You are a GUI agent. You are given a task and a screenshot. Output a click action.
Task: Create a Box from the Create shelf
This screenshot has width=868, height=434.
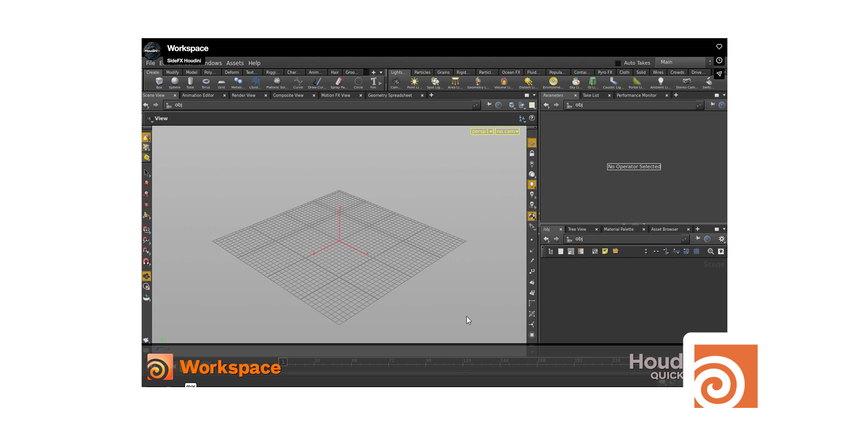159,83
